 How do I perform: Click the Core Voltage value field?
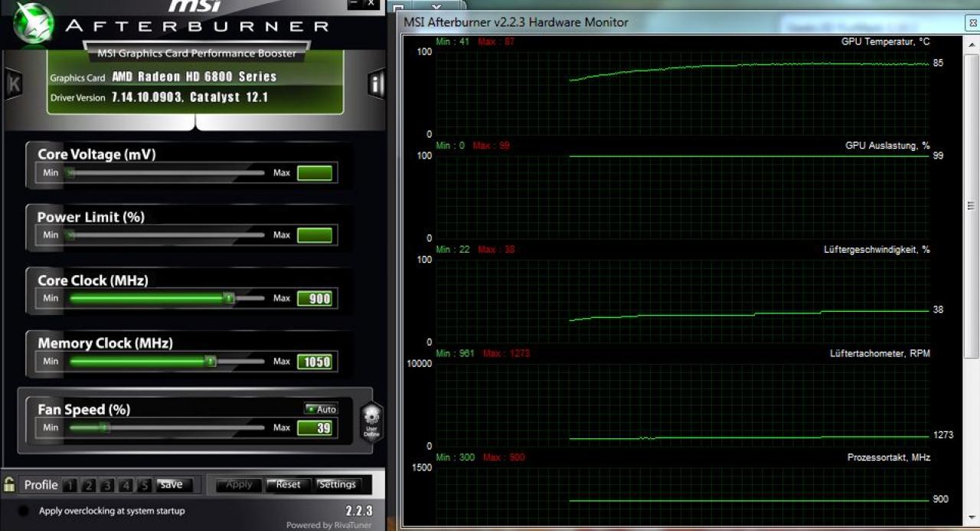coord(315,173)
